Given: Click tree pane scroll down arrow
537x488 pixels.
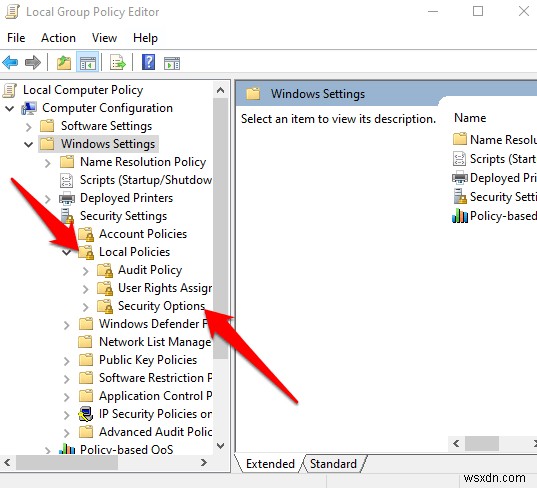Looking at the screenshot, I should point(221,446).
